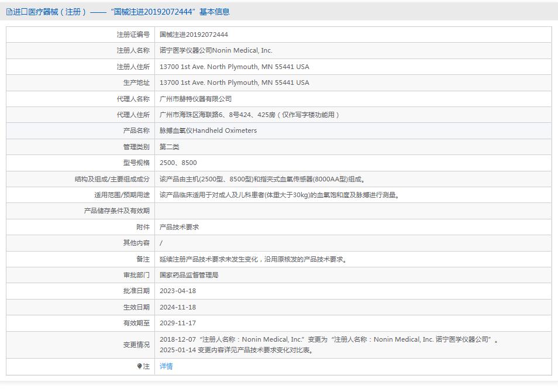This screenshot has width=558, height=392.
Task: Open the 详情 details link
Action: (166, 366)
